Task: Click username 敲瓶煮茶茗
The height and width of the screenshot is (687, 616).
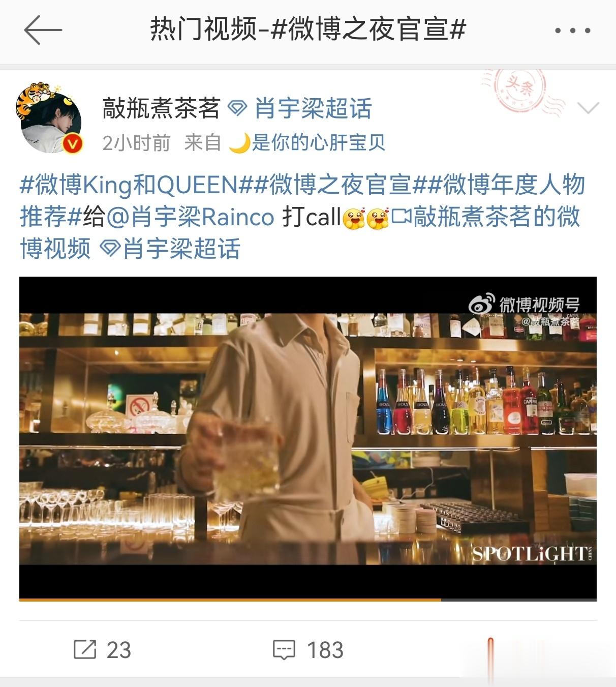Action: [161, 108]
